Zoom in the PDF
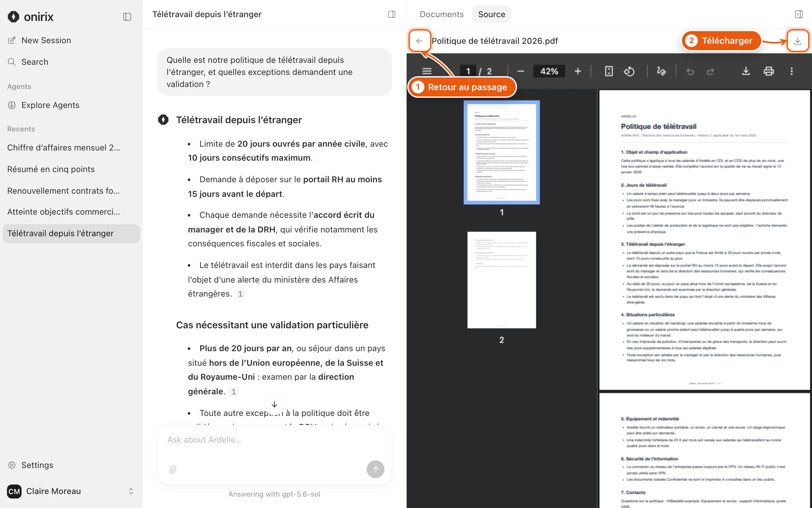 pos(578,71)
